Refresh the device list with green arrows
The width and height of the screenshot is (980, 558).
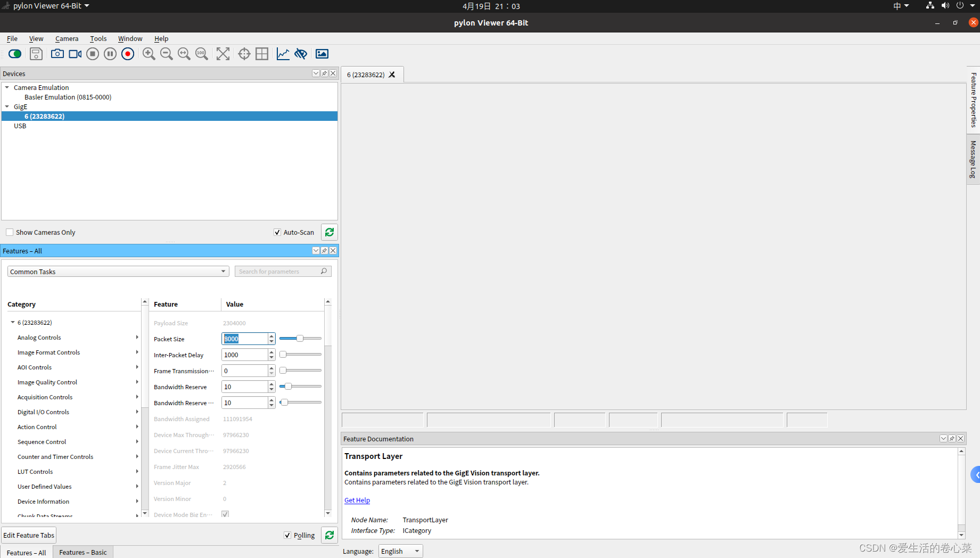[x=330, y=232]
